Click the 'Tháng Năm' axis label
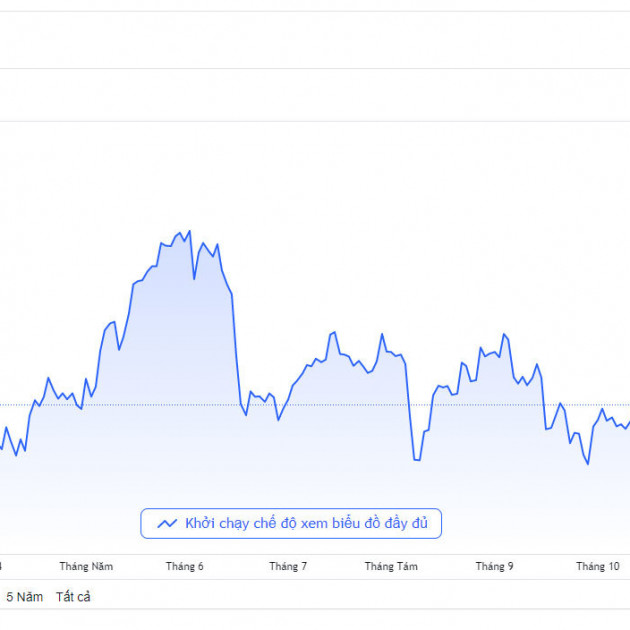The width and height of the screenshot is (630, 630). (x=86, y=566)
